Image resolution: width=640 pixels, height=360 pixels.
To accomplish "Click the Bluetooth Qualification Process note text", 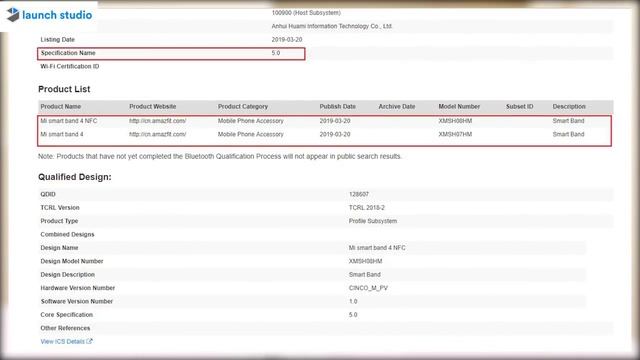I will [x=220, y=156].
